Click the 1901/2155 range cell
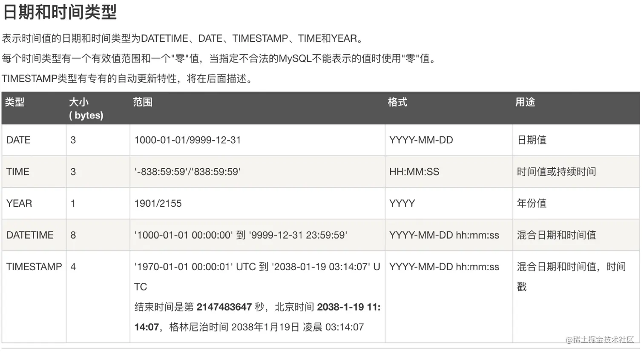This screenshot has width=644, height=354. [158, 203]
